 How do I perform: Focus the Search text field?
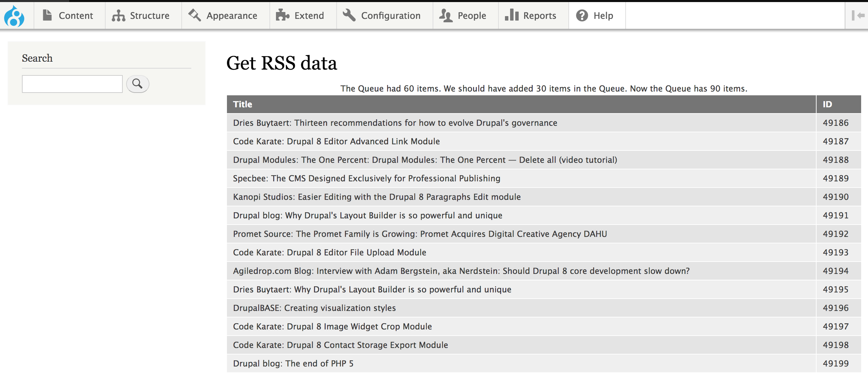coord(72,84)
